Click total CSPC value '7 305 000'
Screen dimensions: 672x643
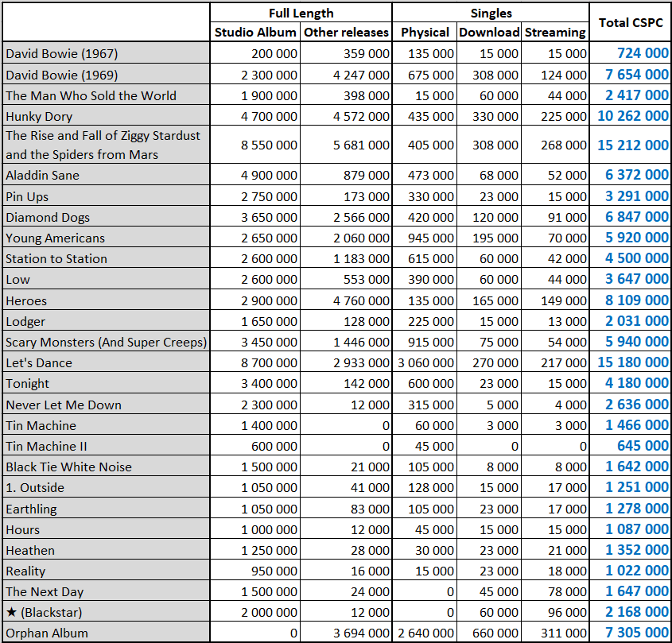(636, 633)
